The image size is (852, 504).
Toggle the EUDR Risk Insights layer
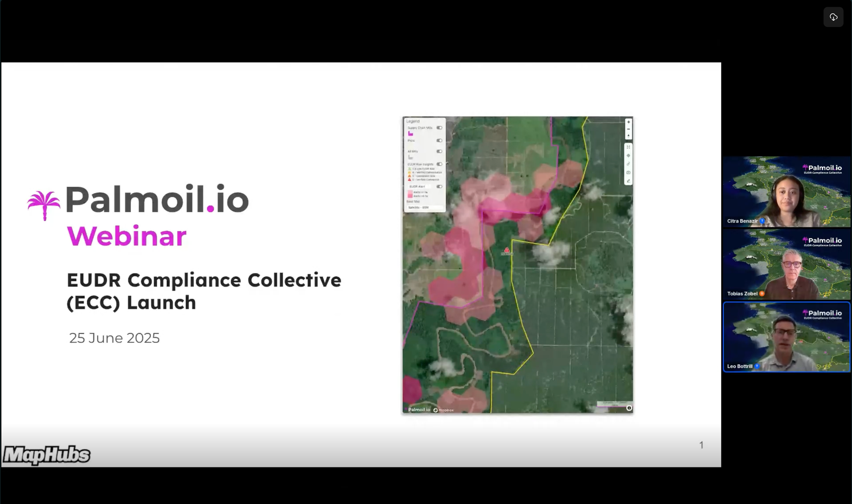click(439, 164)
